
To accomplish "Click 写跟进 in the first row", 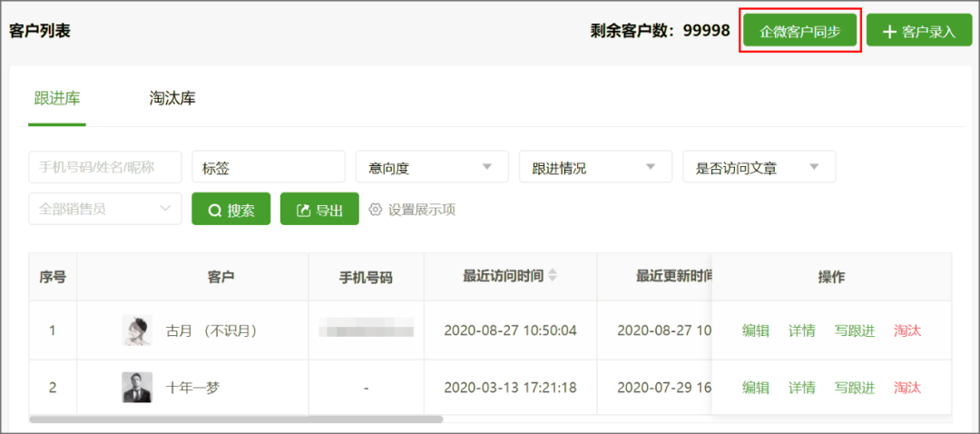I will click(x=855, y=330).
